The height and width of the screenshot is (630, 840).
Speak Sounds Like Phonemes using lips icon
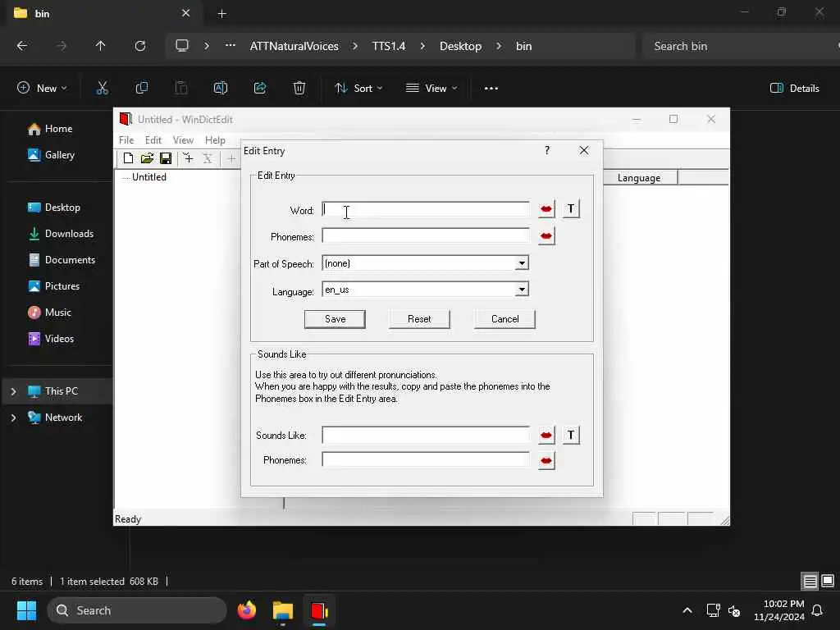(x=546, y=461)
